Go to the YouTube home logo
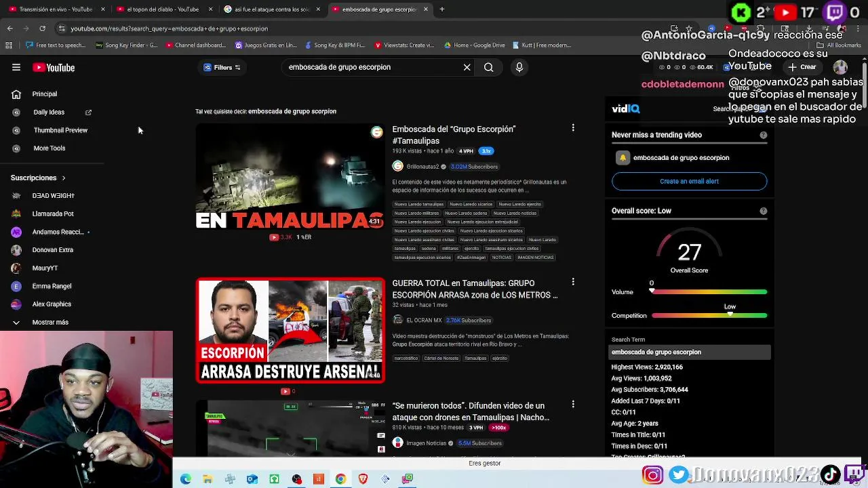 54,68
